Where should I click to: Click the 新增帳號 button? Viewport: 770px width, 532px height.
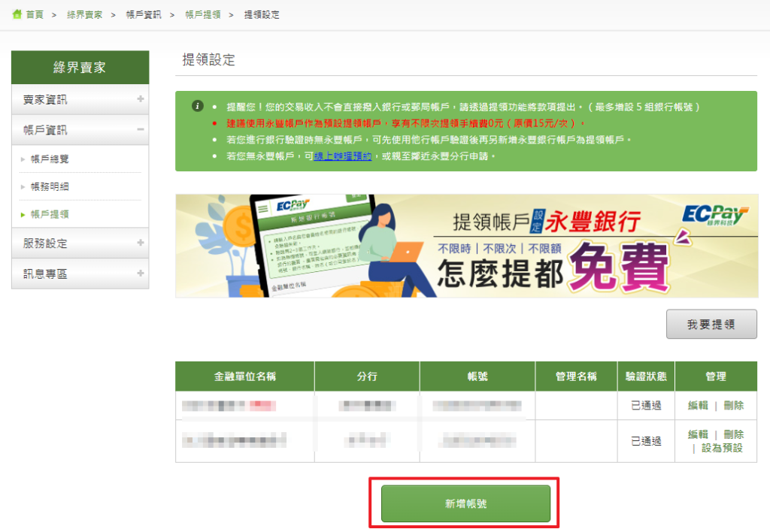click(x=465, y=503)
